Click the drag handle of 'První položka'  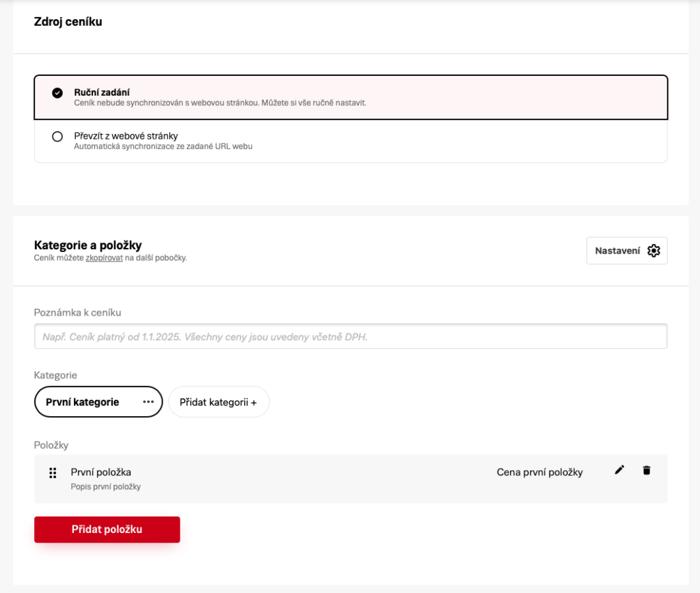click(53, 473)
